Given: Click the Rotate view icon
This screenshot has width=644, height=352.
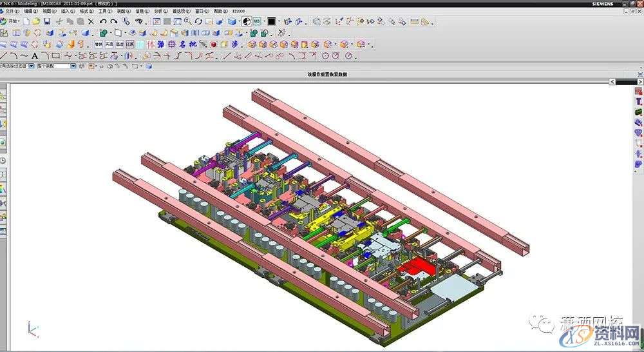Looking at the screenshot, I should pos(198,21).
